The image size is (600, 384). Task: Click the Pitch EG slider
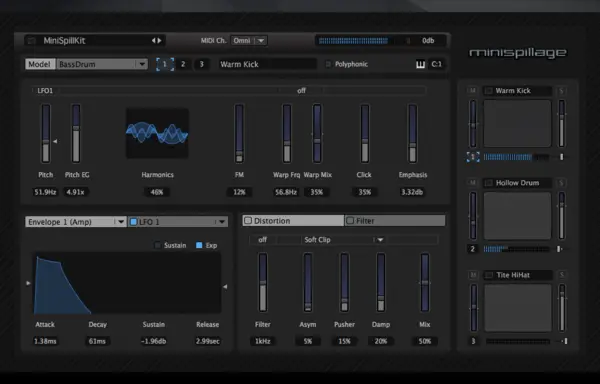[76, 134]
